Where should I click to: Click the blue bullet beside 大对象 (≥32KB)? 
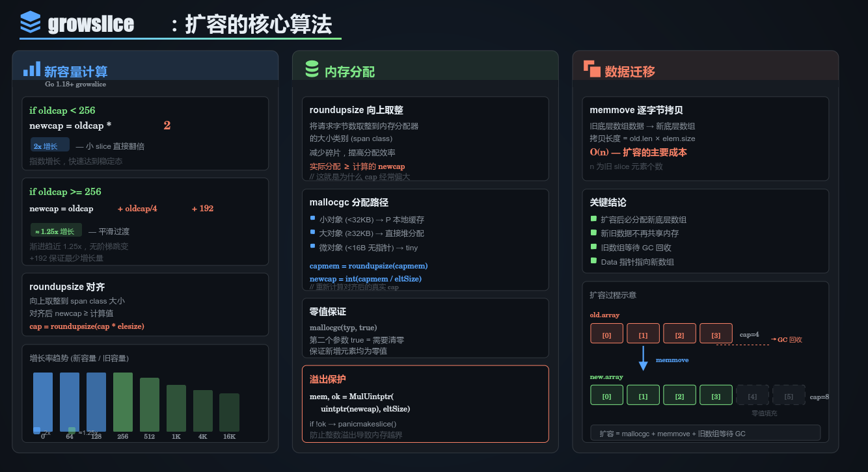click(313, 231)
